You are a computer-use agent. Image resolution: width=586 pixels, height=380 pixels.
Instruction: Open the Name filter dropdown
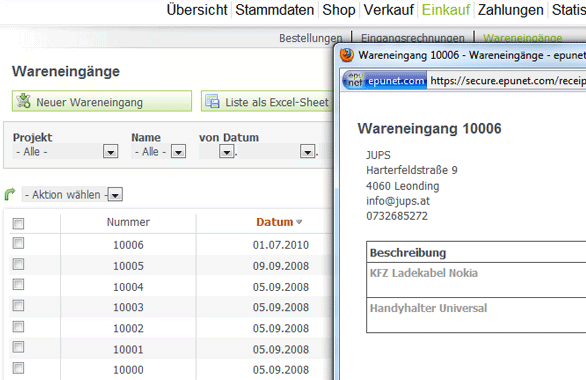[x=178, y=152]
